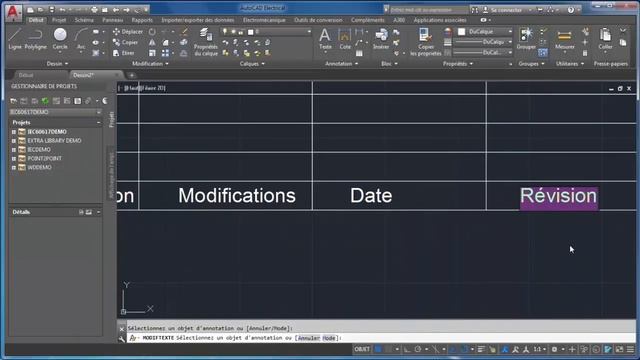Viewport: 640px width, 360px height.
Task: Open the Panneau ribbon tab
Action: tap(113, 20)
